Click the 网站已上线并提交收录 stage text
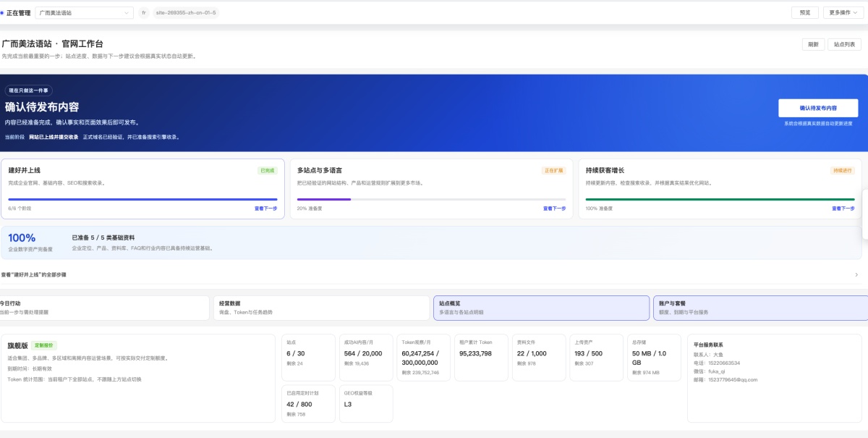This screenshot has height=438, width=868. click(x=54, y=136)
